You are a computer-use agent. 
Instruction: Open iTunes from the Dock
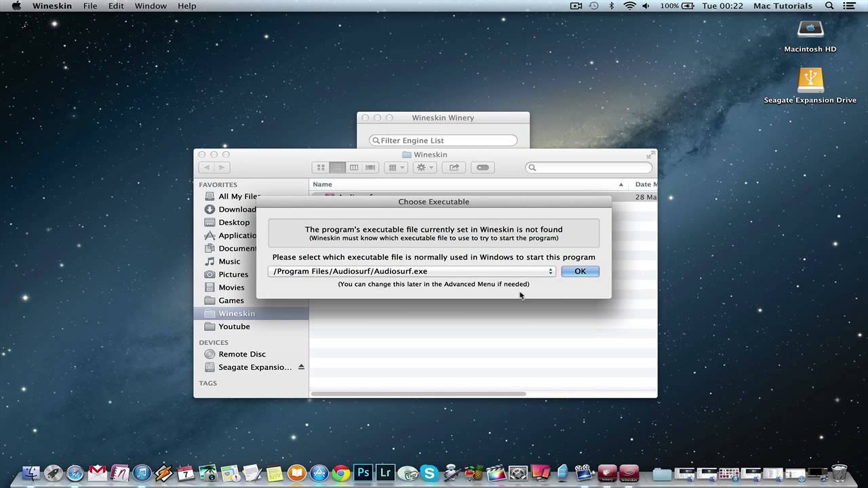coord(142,472)
